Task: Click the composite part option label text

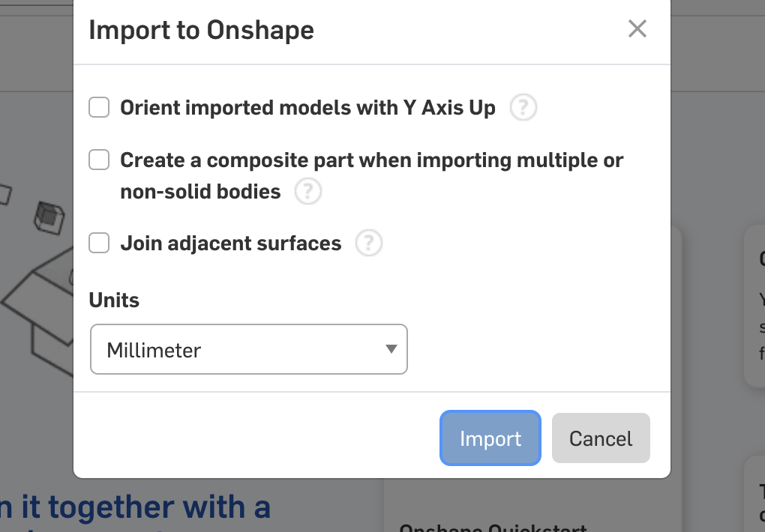Action: click(371, 175)
